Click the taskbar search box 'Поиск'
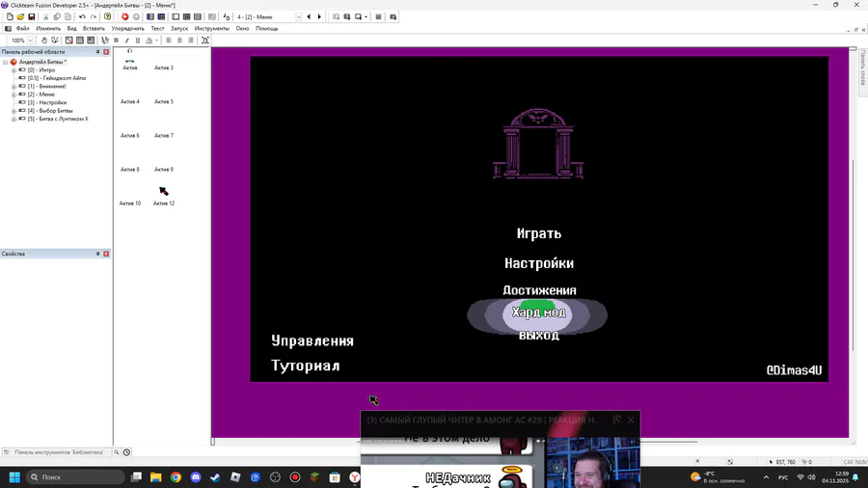Image resolution: width=868 pixels, height=488 pixels. pos(75,477)
